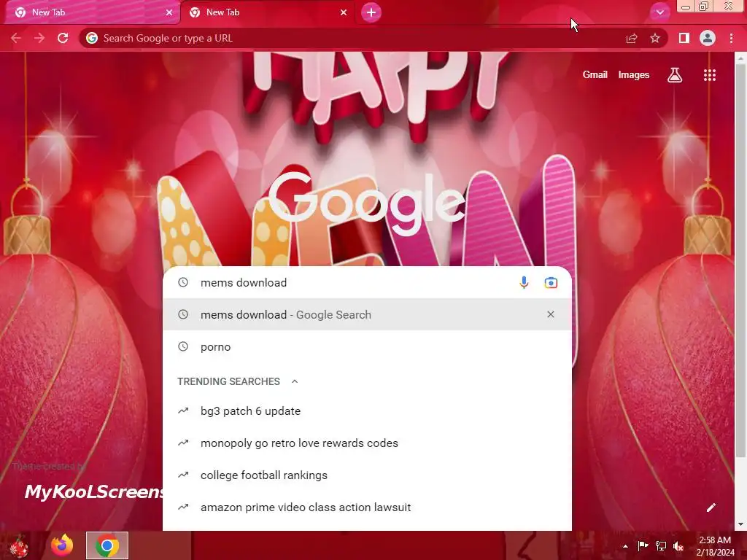
Task: Open the Gmail link
Action: tap(595, 75)
